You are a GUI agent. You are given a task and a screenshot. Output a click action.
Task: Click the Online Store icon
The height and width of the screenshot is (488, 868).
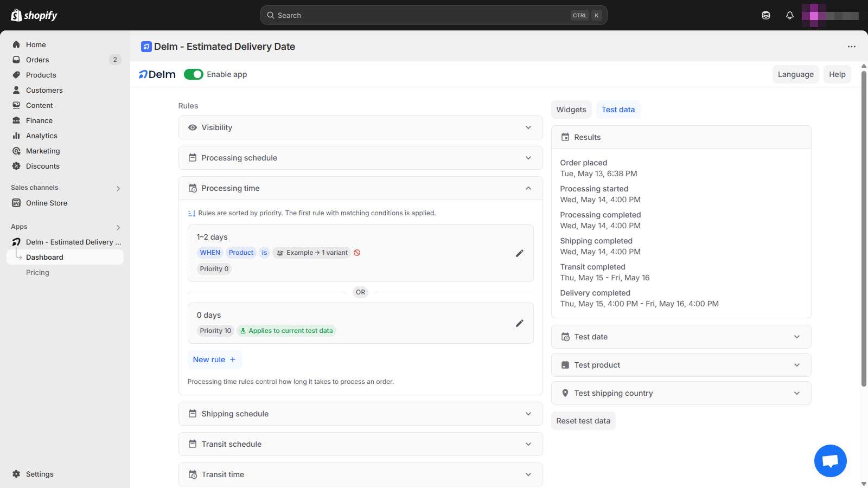pos(16,203)
